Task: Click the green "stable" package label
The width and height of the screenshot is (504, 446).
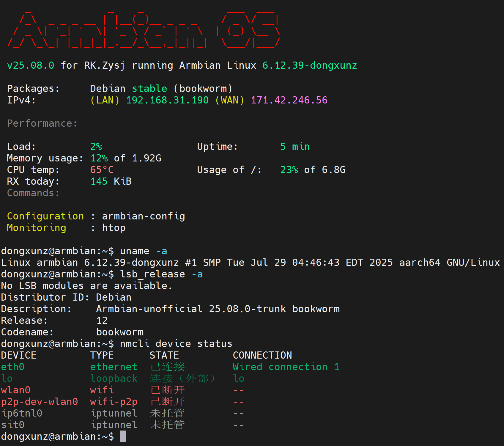Action: [x=149, y=89]
